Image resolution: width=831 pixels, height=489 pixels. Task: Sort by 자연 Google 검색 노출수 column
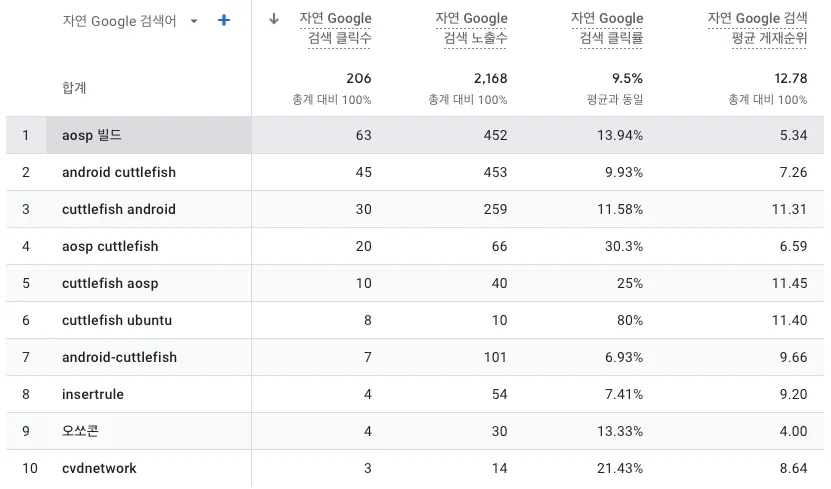pos(471,29)
